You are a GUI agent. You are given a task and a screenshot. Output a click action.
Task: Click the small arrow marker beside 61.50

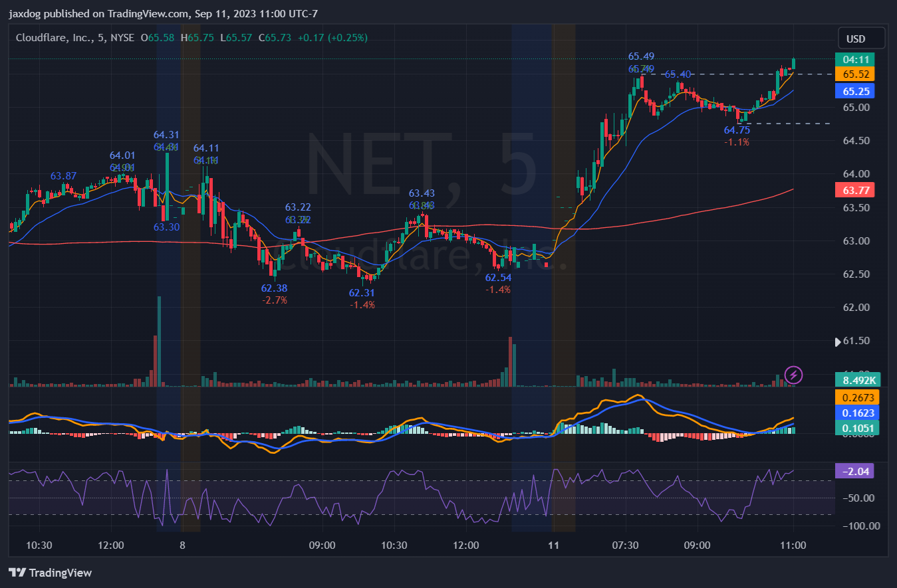coord(838,342)
